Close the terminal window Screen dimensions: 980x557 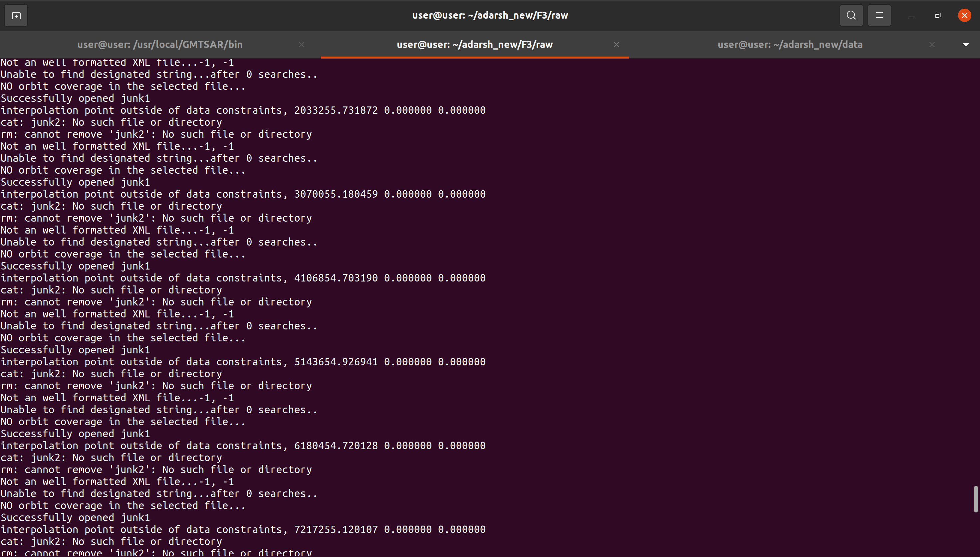pyautogui.click(x=964, y=15)
